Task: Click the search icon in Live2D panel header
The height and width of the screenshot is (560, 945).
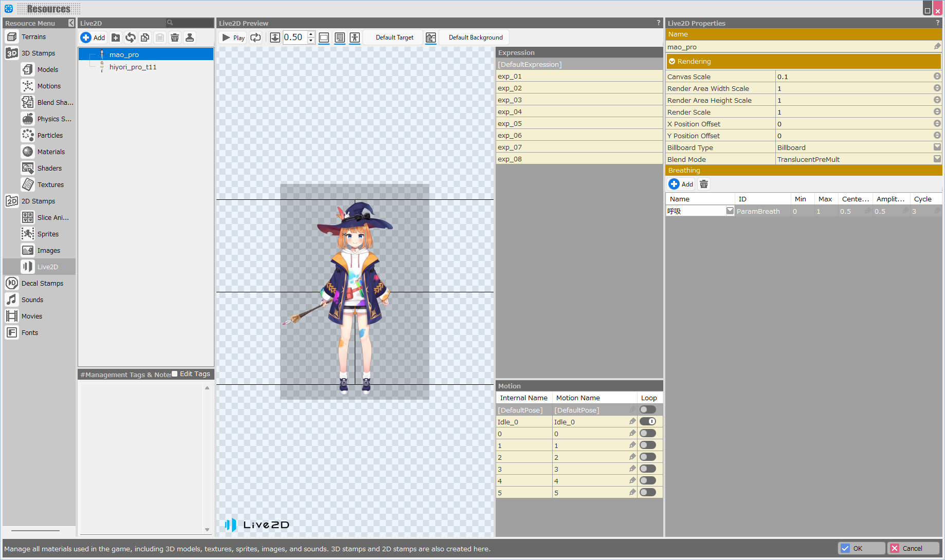Action: 170,23
